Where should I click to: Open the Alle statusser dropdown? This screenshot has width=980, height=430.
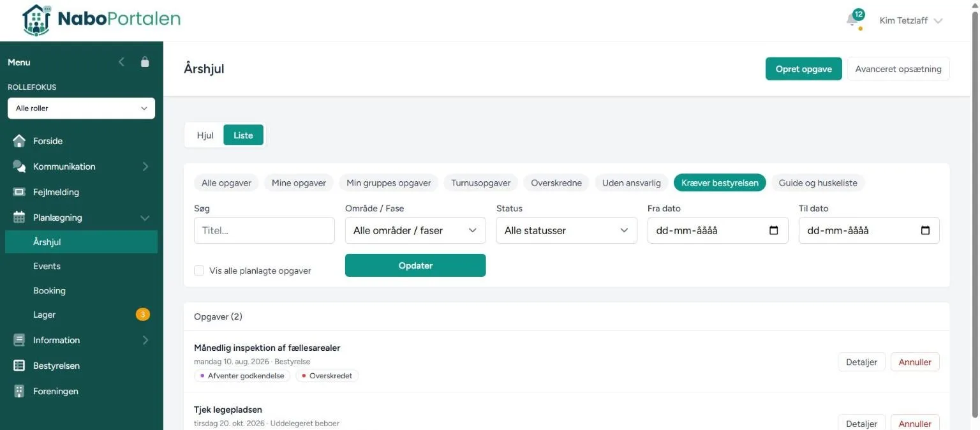(567, 230)
